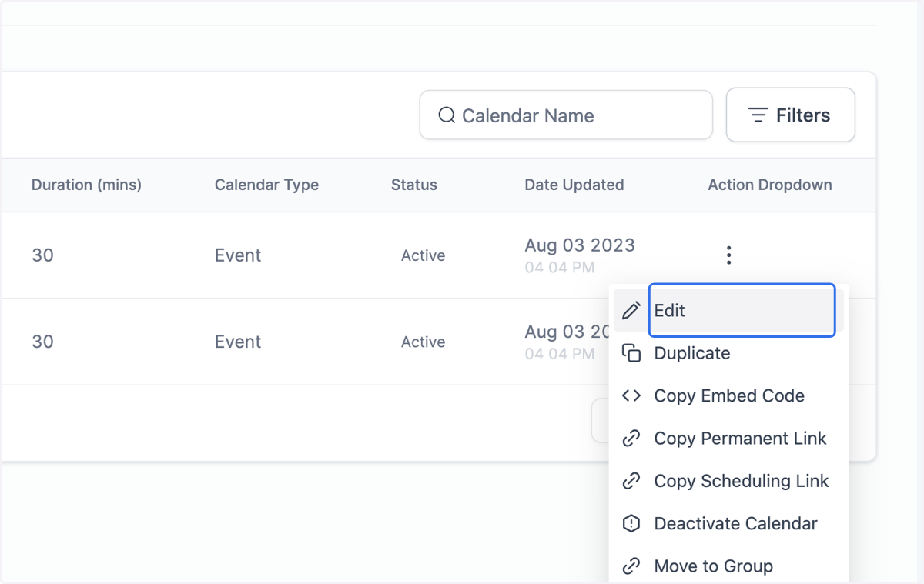Choose Copy Scheduling Link
Image resolution: width=924 pixels, height=584 pixels.
[x=728, y=481]
